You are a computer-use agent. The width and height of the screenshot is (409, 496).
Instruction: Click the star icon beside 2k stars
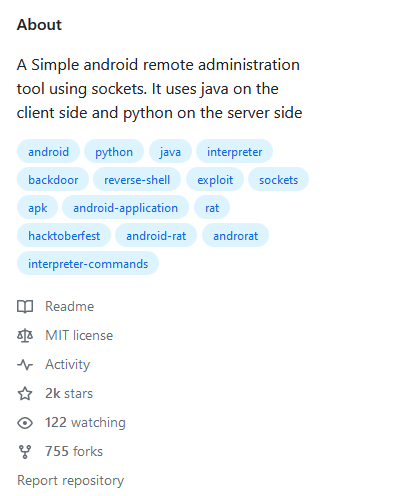[25, 393]
